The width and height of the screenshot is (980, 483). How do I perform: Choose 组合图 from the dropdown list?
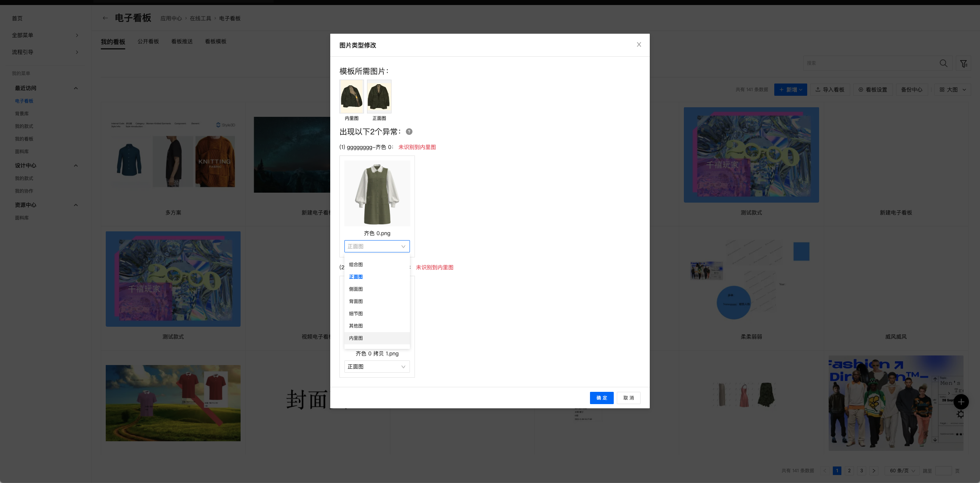356,265
